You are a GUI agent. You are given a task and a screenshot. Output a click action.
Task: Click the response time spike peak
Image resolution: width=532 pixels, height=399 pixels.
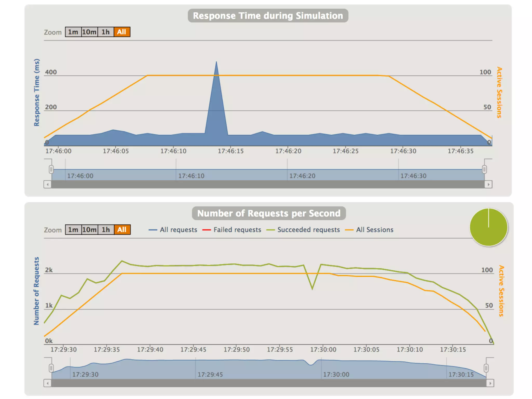[x=216, y=62]
